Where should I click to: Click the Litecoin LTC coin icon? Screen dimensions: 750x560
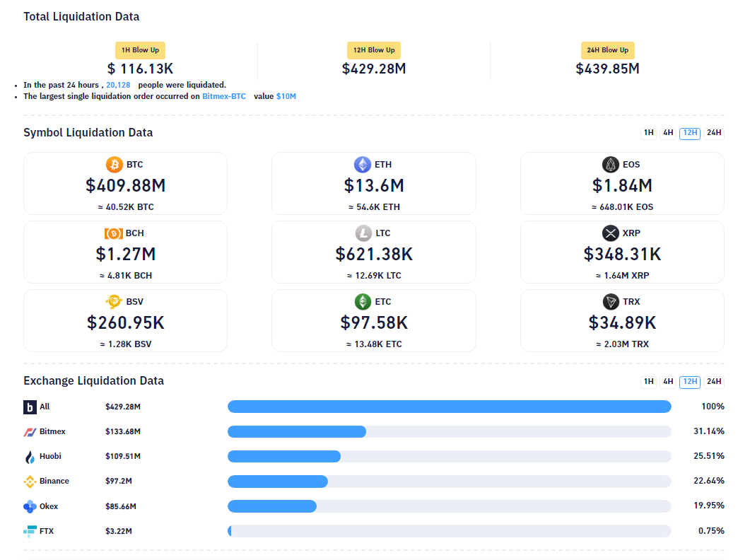coord(363,233)
